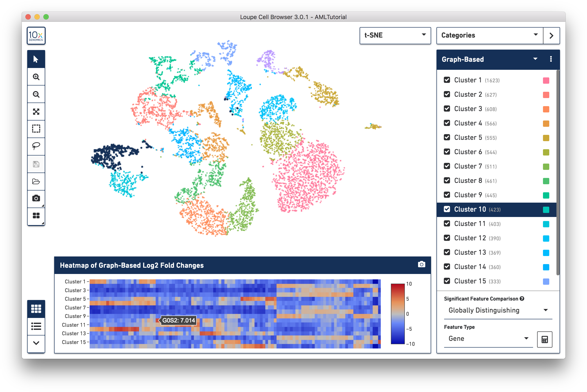Image resolution: width=587 pixels, height=392 pixels.
Task: Click the heatmap panel camera icon
Action: [x=421, y=265]
